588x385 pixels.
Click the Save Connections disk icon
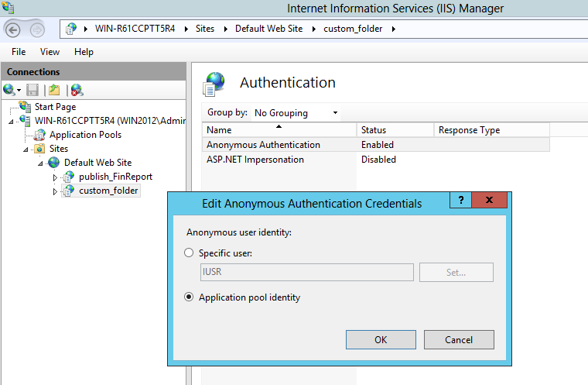[x=32, y=90]
